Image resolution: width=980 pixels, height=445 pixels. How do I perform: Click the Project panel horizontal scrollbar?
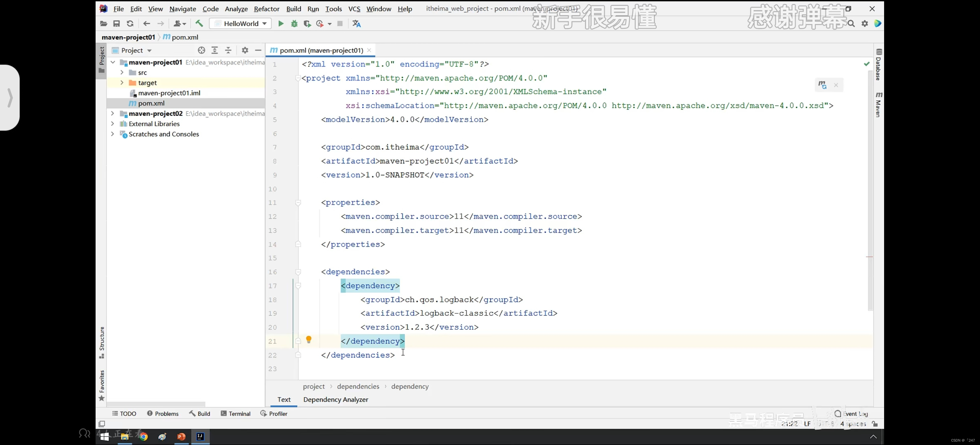(156, 404)
